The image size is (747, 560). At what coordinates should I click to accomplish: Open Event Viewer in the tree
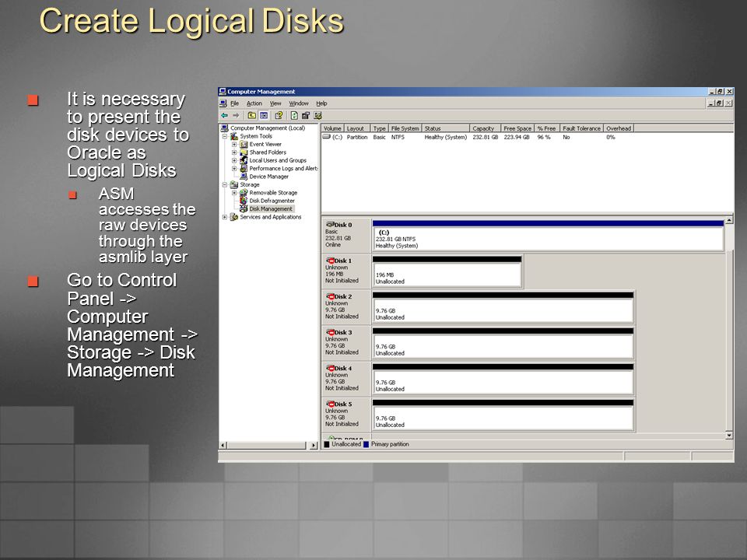pyautogui.click(x=265, y=145)
